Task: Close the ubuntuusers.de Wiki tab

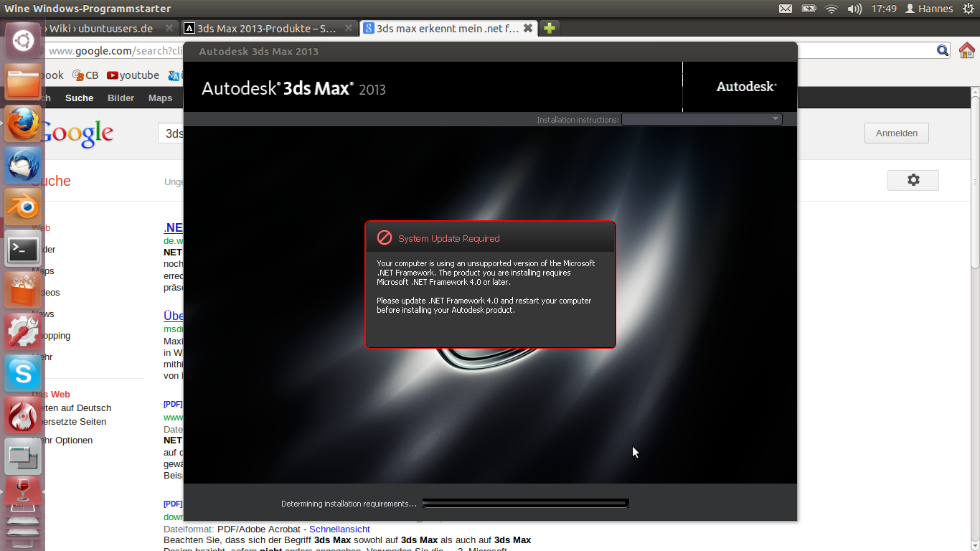Action: (x=169, y=28)
